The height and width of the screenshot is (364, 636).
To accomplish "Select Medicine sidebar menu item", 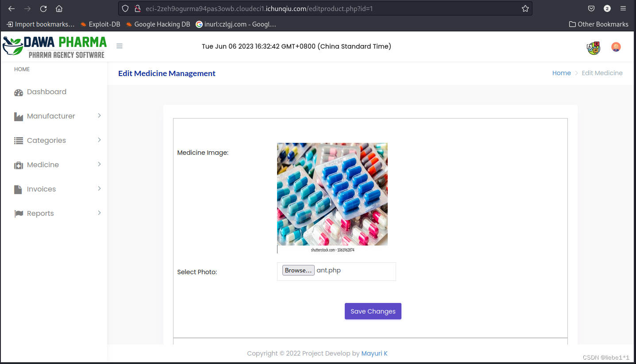I will tap(54, 165).
